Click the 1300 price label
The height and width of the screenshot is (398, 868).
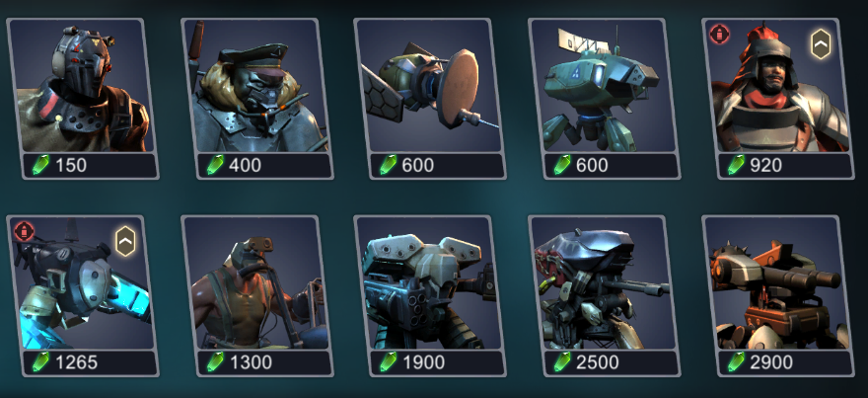251,362
